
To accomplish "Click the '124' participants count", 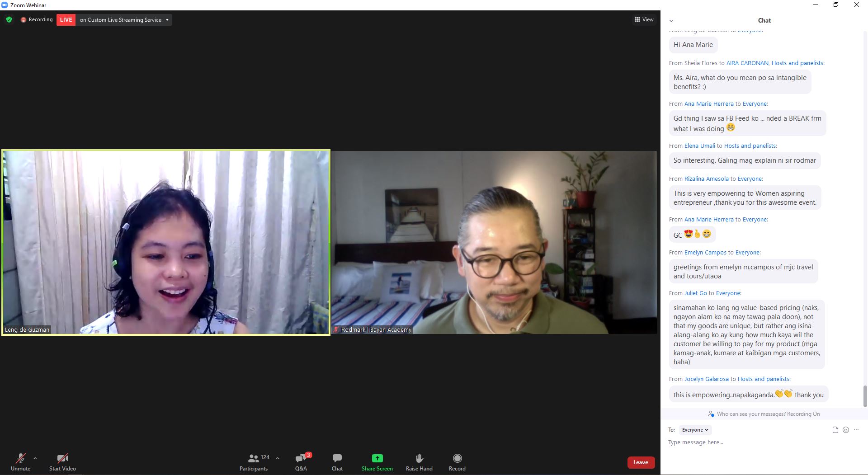I will coord(265,457).
